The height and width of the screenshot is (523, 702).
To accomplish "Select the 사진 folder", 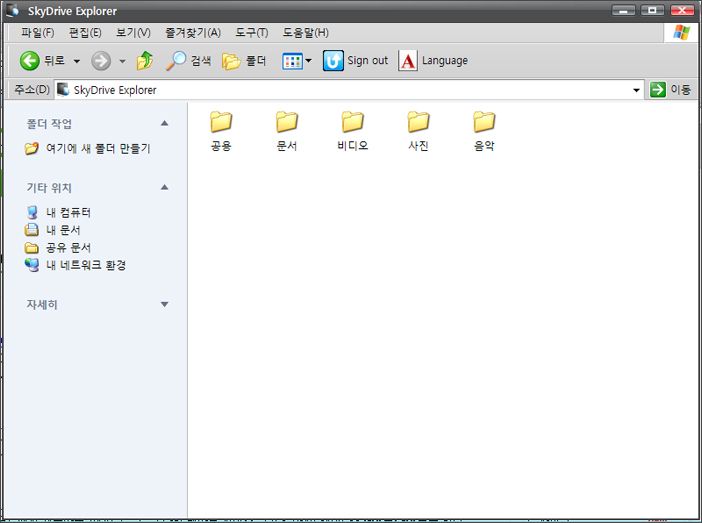I will tap(419, 131).
